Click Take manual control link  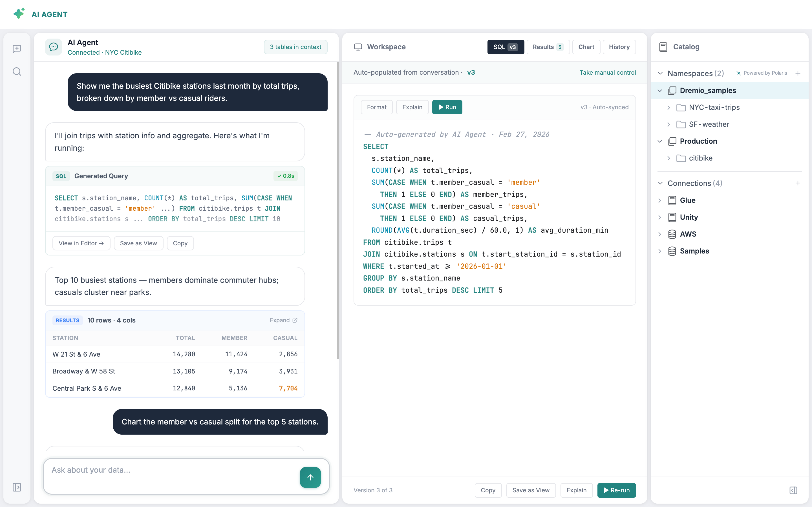pyautogui.click(x=608, y=72)
